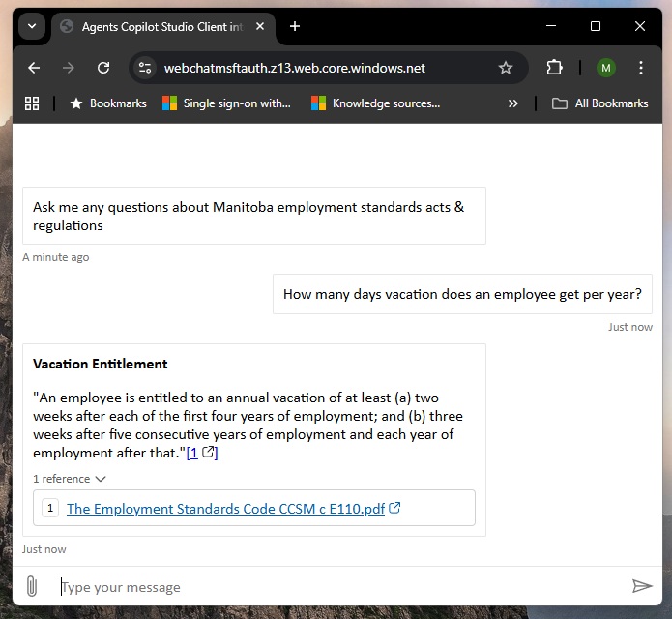Click the Type your message input field
672x619 pixels.
point(338,587)
